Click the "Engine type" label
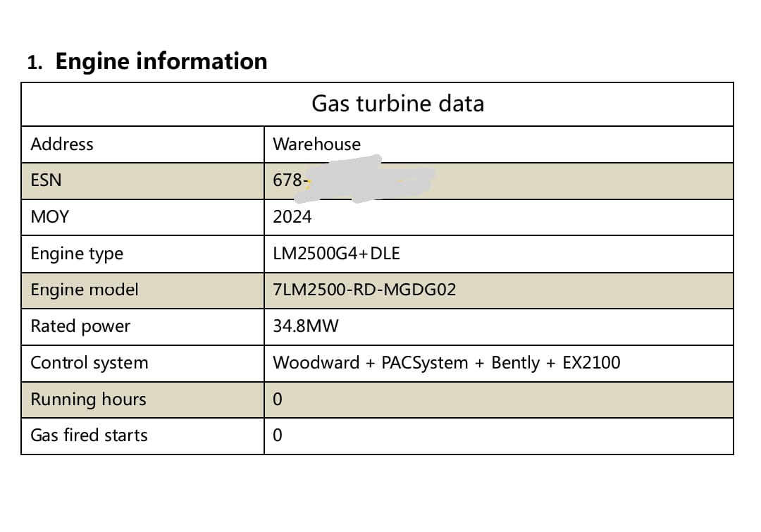 [77, 254]
